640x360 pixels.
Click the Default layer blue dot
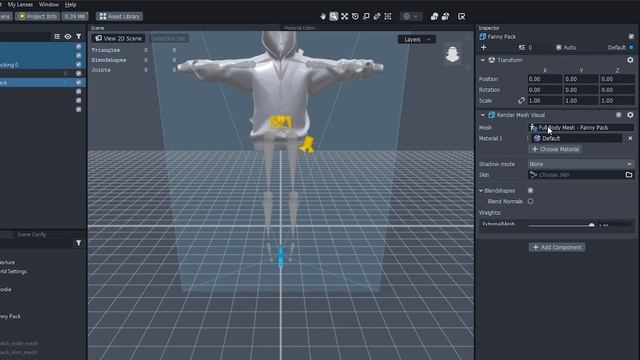click(x=631, y=47)
